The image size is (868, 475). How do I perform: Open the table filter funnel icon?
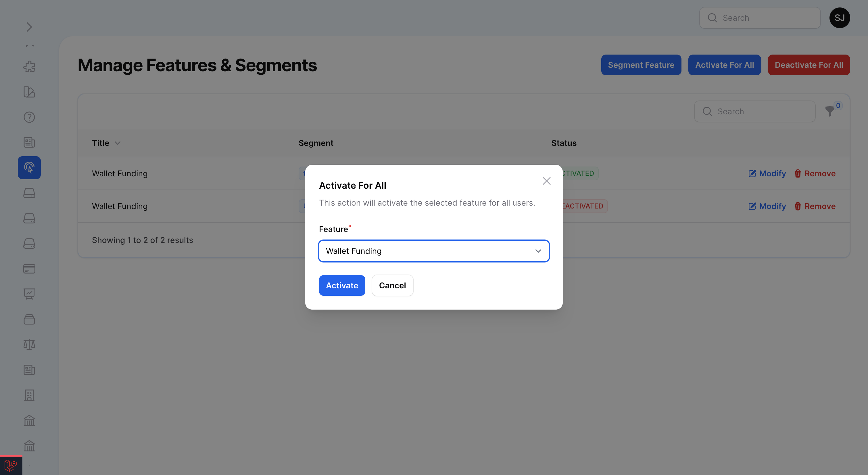pyautogui.click(x=829, y=111)
